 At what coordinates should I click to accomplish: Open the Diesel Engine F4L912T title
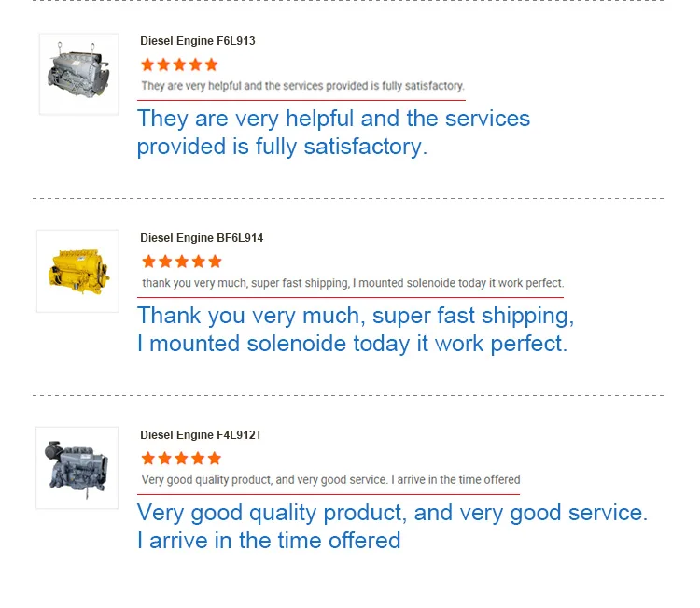(202, 435)
